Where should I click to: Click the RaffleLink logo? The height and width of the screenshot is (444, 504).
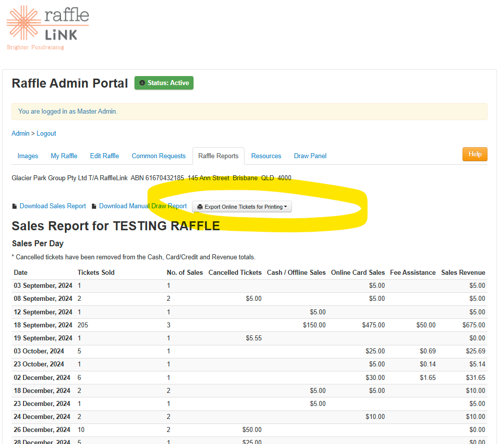47,27
